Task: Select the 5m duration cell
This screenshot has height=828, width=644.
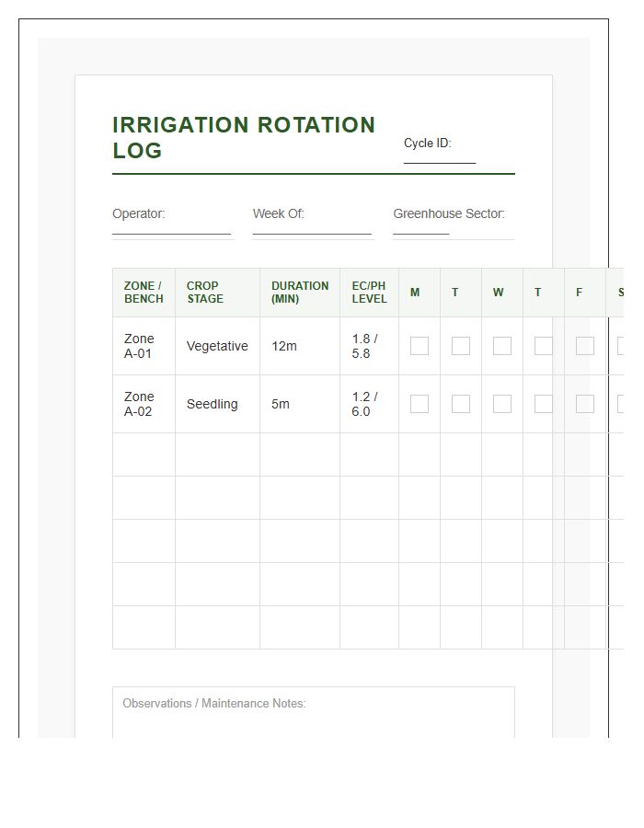Action: [300, 404]
